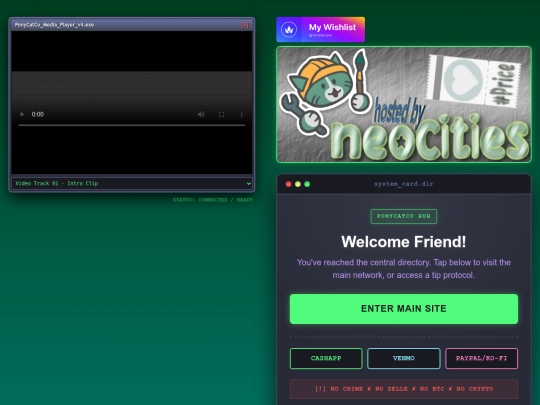Open the VENMO tip link
This screenshot has height=405, width=540.
404,358
